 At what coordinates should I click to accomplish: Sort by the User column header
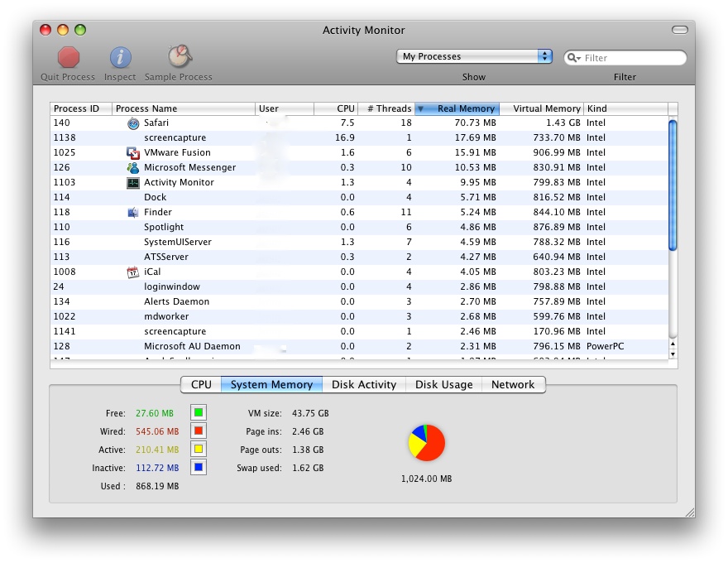[x=285, y=108]
